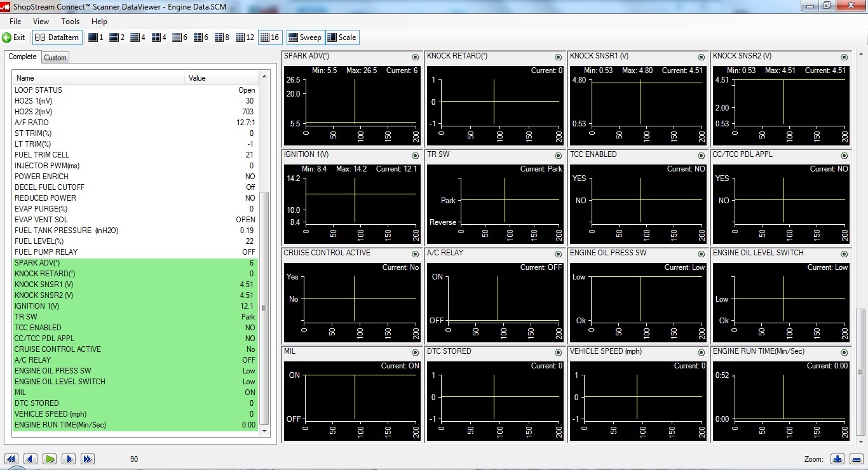868x470 pixels.
Task: Toggle ENGINE OIL PRESS SW graph button
Action: coord(701,254)
